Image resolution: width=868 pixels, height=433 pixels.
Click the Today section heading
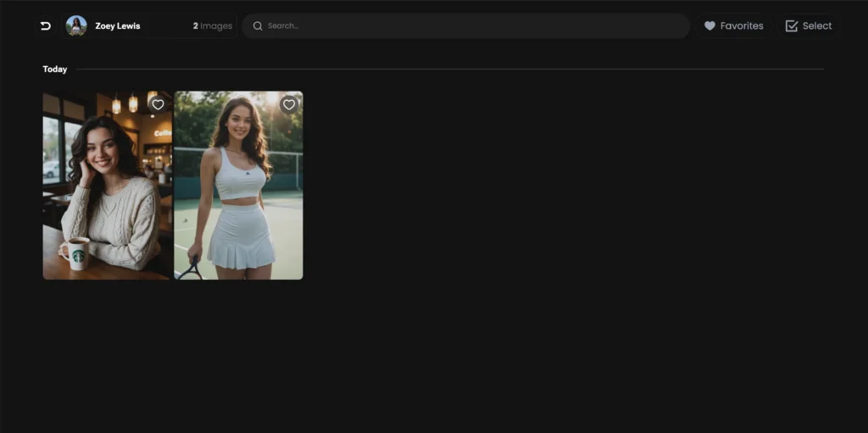(x=55, y=69)
